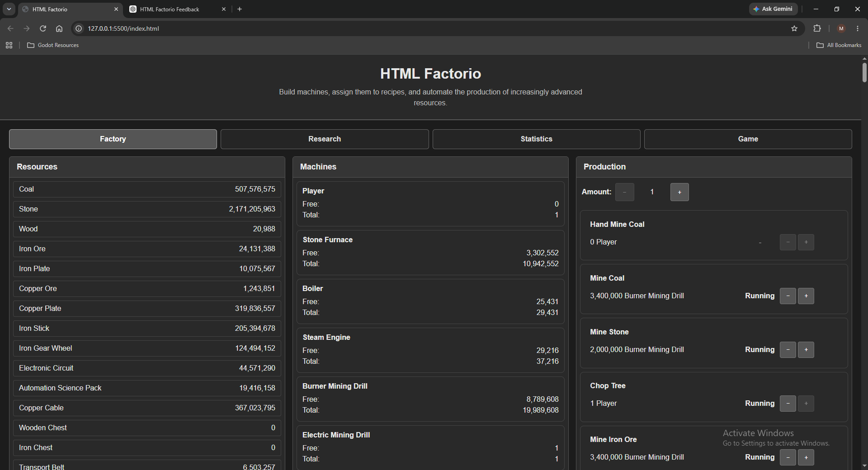Close the HTML Factorio Feedback tab
Screen dimensions: 868x470
[223, 9]
